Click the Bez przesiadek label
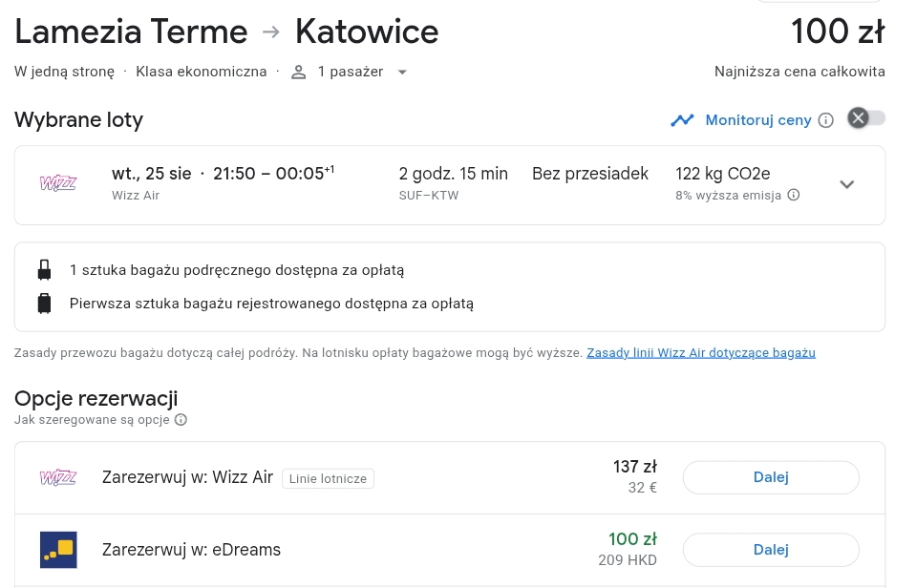Viewport: 916px width, 588px height. pyautogui.click(x=590, y=174)
